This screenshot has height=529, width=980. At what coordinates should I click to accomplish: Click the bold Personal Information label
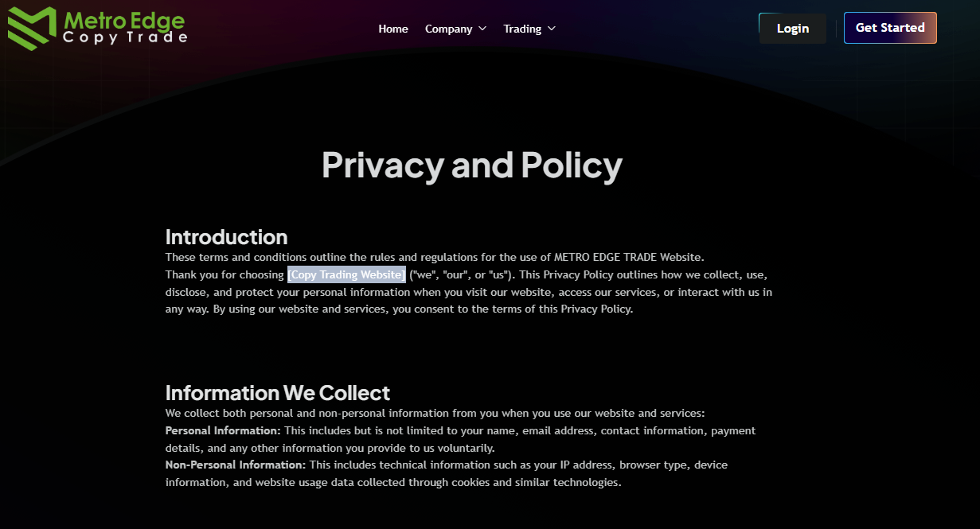223,430
